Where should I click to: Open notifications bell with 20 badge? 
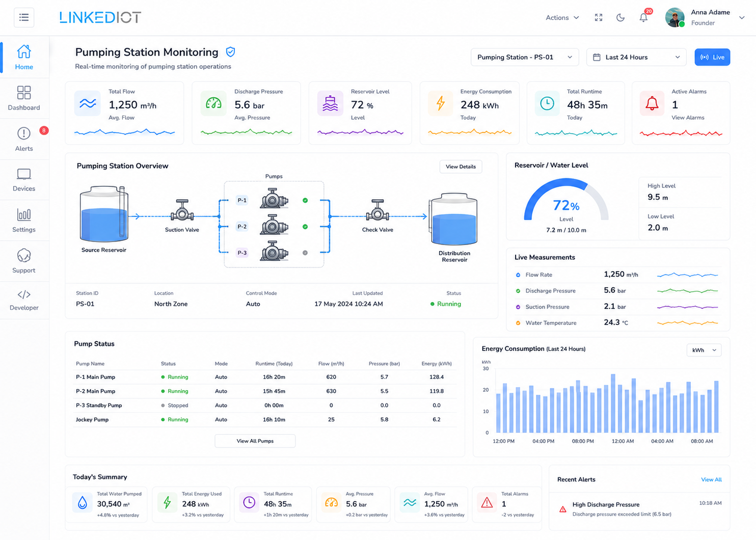644,17
